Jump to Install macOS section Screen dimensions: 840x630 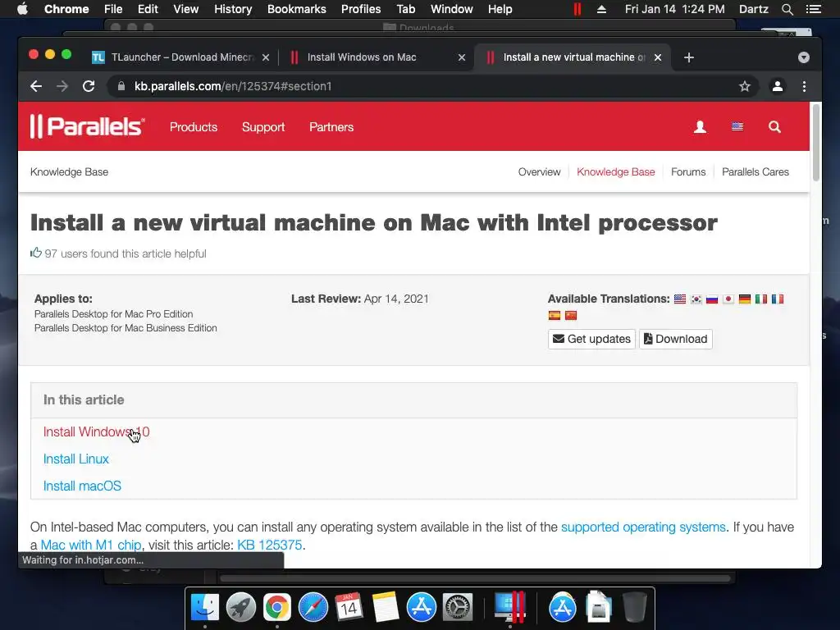[x=83, y=486]
